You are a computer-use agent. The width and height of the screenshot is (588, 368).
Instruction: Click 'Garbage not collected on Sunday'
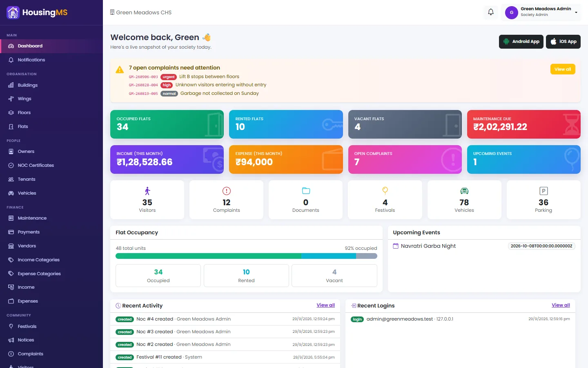(220, 94)
